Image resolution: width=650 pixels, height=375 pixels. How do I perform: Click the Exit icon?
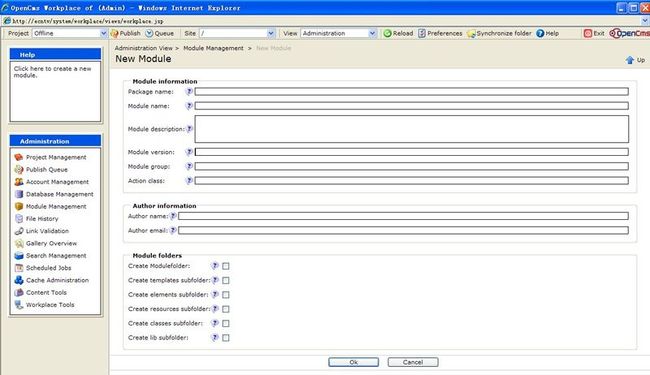click(x=588, y=34)
